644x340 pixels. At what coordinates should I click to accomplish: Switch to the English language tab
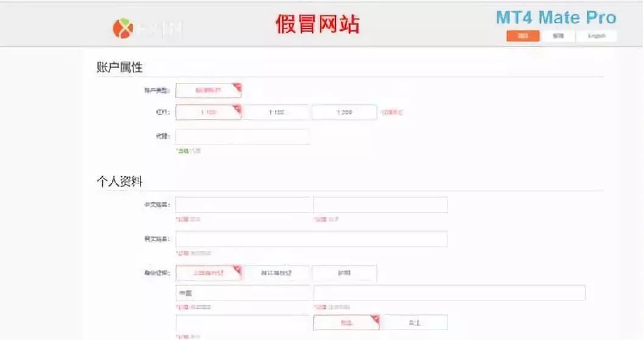[596, 36]
